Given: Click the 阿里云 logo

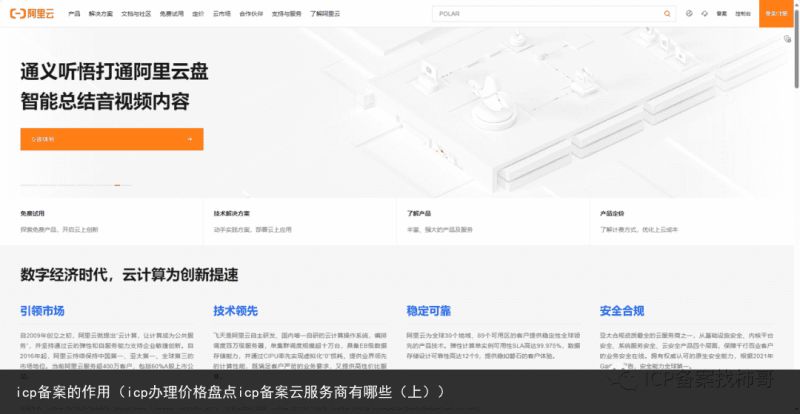Looking at the screenshot, I should tap(32, 14).
